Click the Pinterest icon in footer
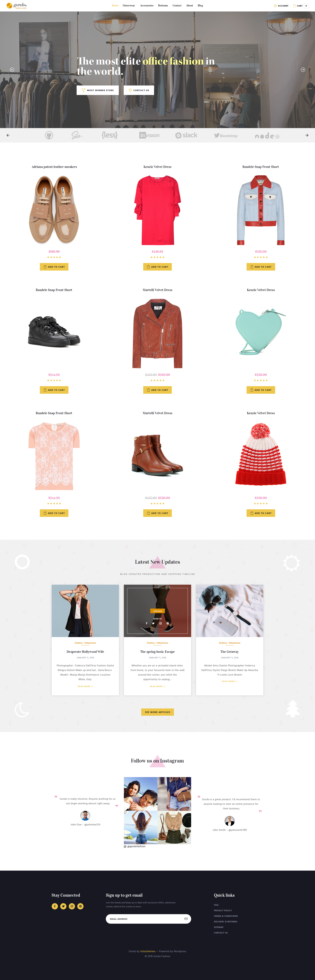315x980 pixels. (x=80, y=906)
